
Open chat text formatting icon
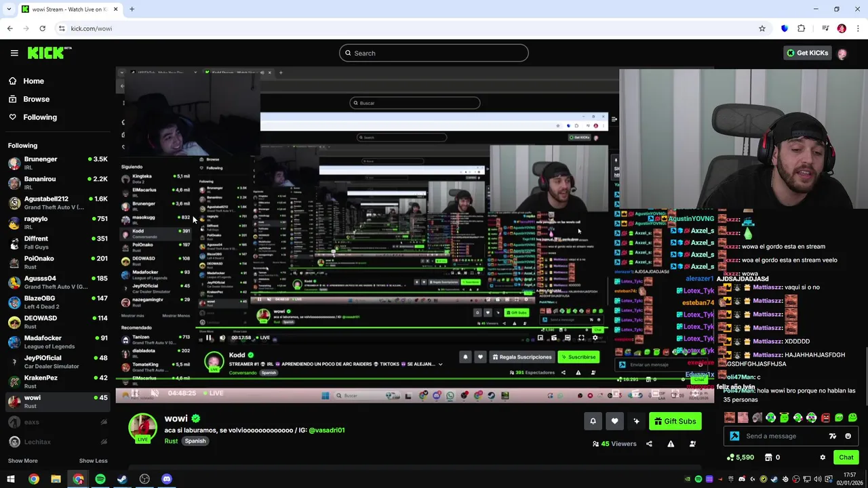(833, 436)
